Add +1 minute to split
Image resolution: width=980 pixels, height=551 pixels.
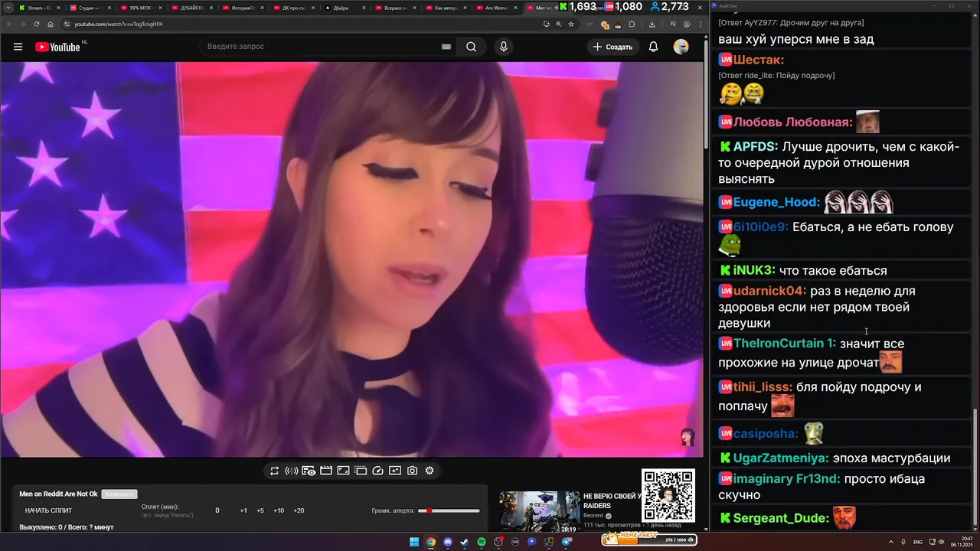(x=243, y=510)
